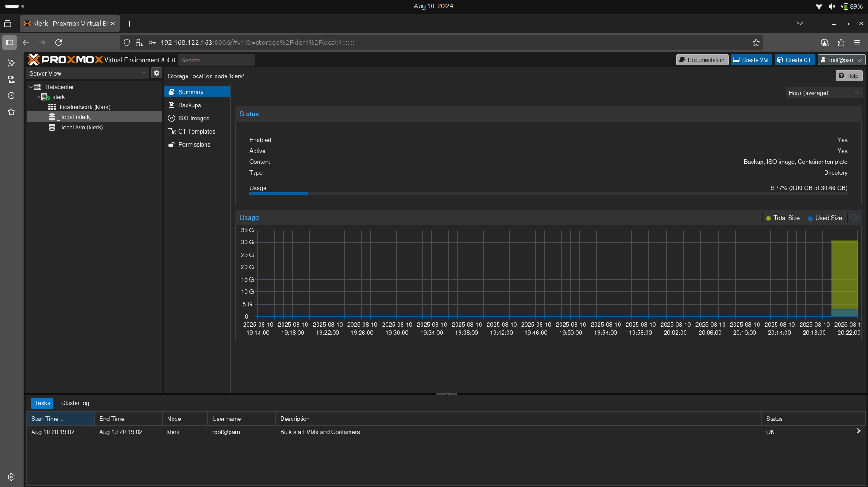Toggle Total Size in chart legend

click(783, 218)
